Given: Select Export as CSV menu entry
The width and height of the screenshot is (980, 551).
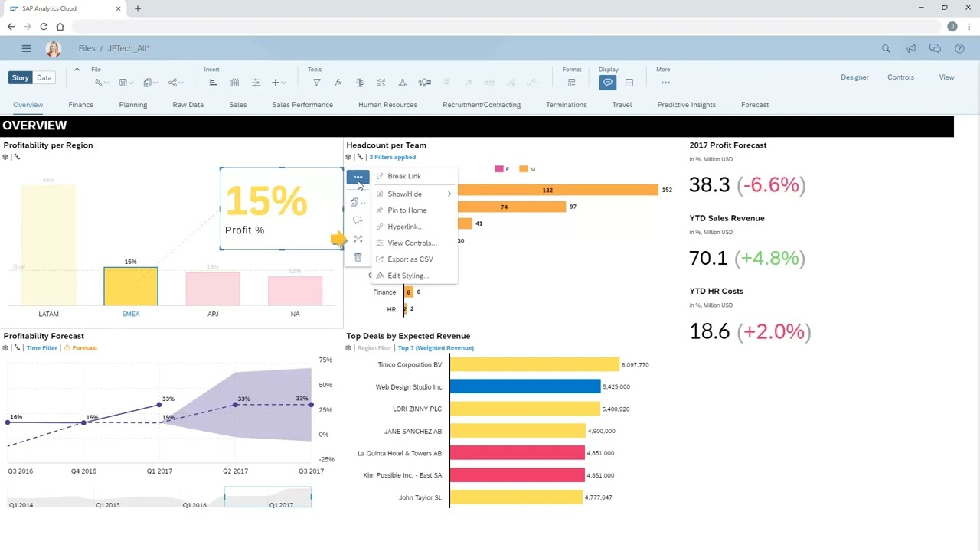Looking at the screenshot, I should pos(413,259).
